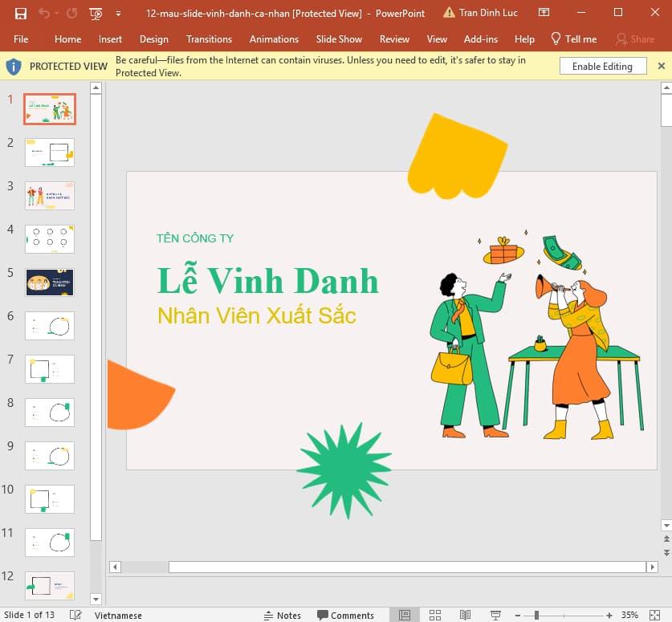Image resolution: width=672 pixels, height=622 pixels.
Task: Open the Slide Show menu tab
Action: [x=339, y=39]
